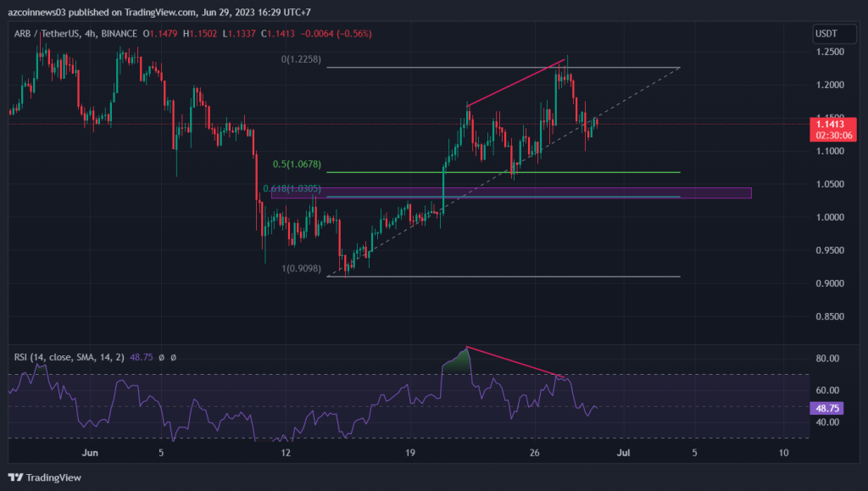This screenshot has height=491, width=868.
Task: Click the C1.1413 close price value
Action: click(278, 34)
